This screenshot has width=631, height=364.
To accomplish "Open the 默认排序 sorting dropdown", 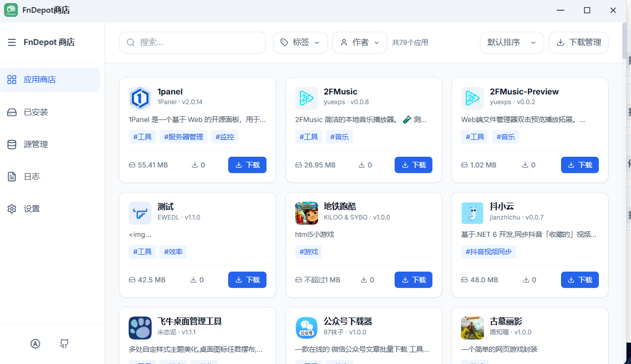I will click(x=511, y=43).
